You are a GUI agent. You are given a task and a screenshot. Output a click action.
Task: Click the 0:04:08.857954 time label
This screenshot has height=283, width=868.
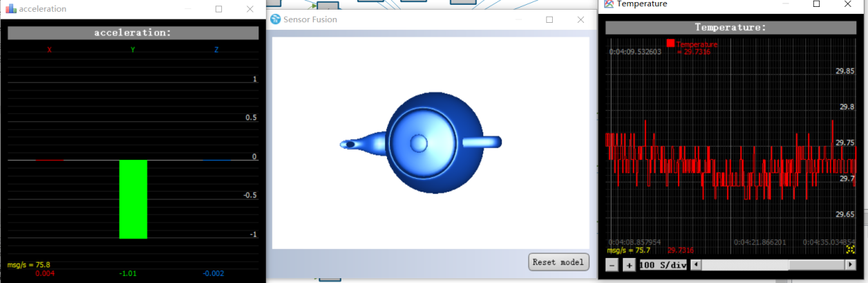[x=635, y=242]
